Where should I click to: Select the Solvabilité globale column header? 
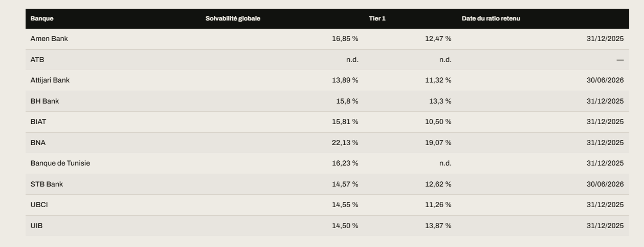click(233, 18)
